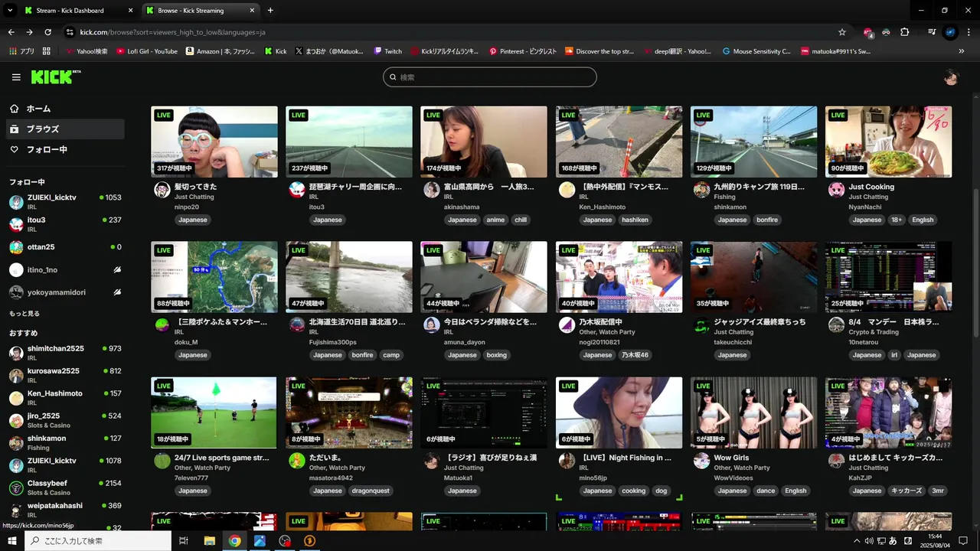Open Chrome extensions puzzle icon
Viewport: 980px width, 551px height.
click(905, 32)
